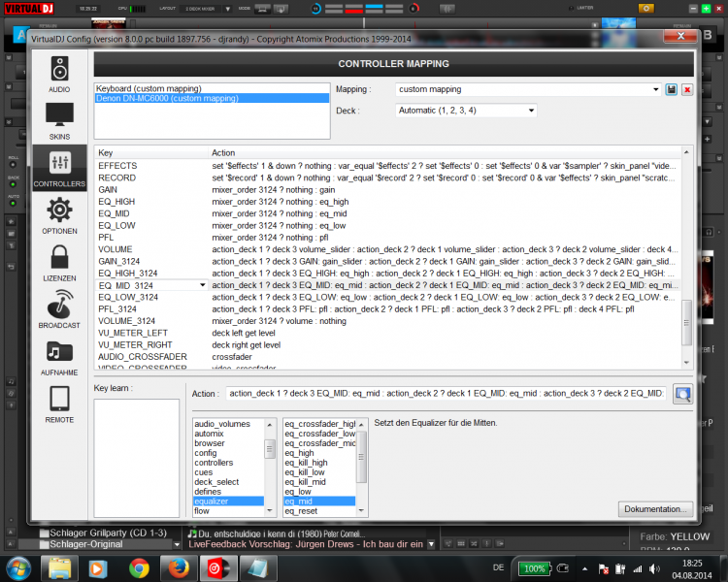The width and height of the screenshot is (728, 582).
Task: Select the PFL_3124 key row
Action: click(388, 309)
